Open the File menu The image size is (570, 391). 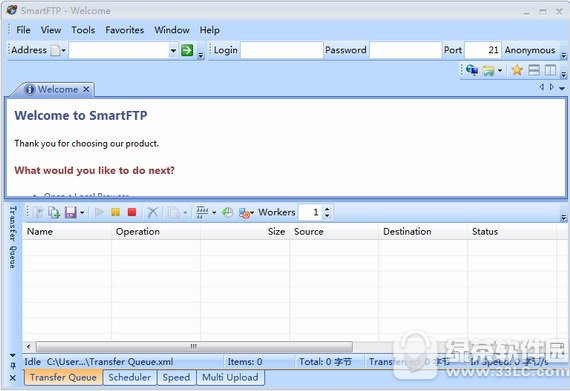(23, 30)
